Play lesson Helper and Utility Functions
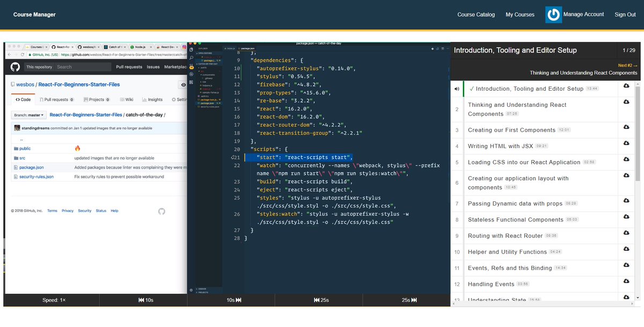The height and width of the screenshot is (327, 644). pos(507,252)
